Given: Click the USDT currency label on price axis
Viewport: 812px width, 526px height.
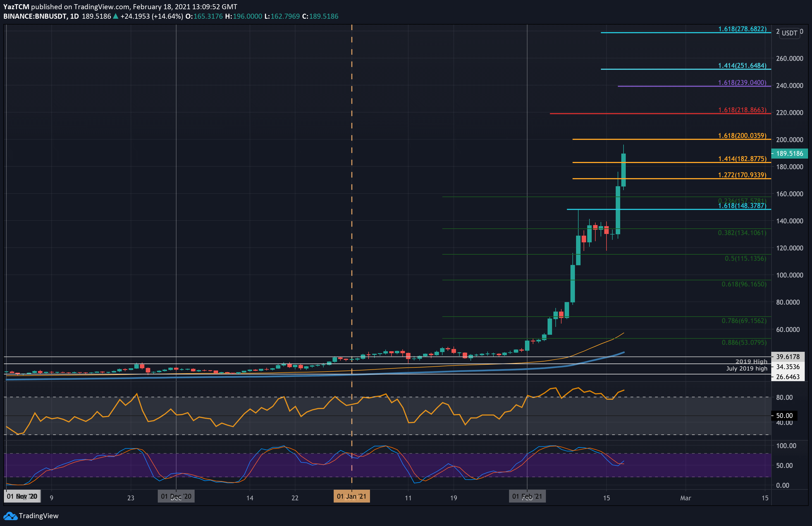Looking at the screenshot, I should coord(789,33).
